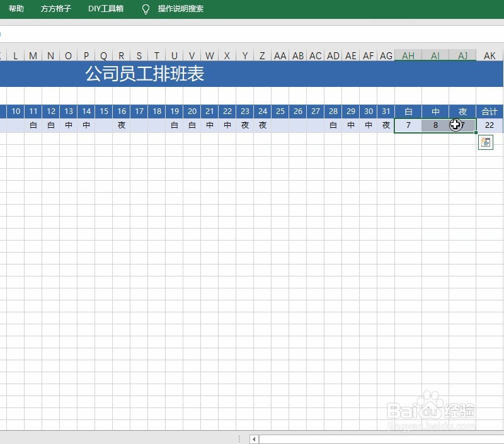Click the Quick Analysis icon below the selection

(485, 142)
